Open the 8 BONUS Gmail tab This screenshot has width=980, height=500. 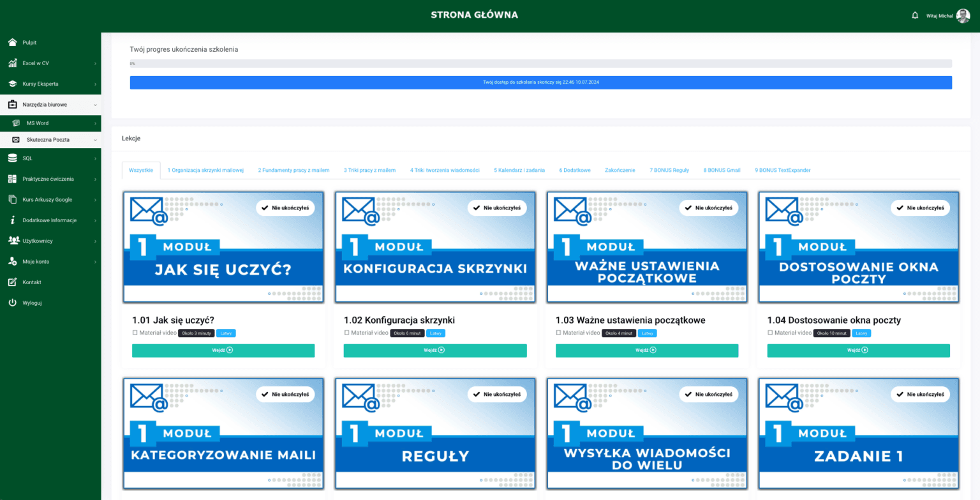[722, 170]
